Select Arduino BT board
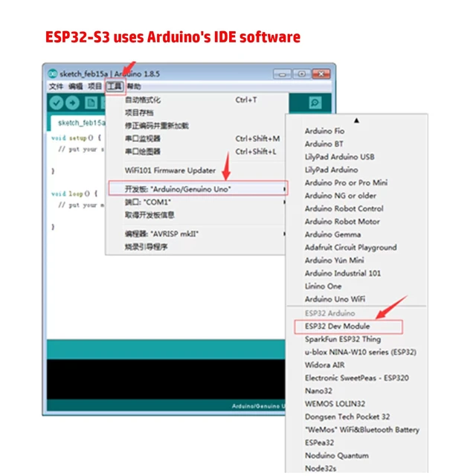The image size is (476, 476). [x=357, y=144]
